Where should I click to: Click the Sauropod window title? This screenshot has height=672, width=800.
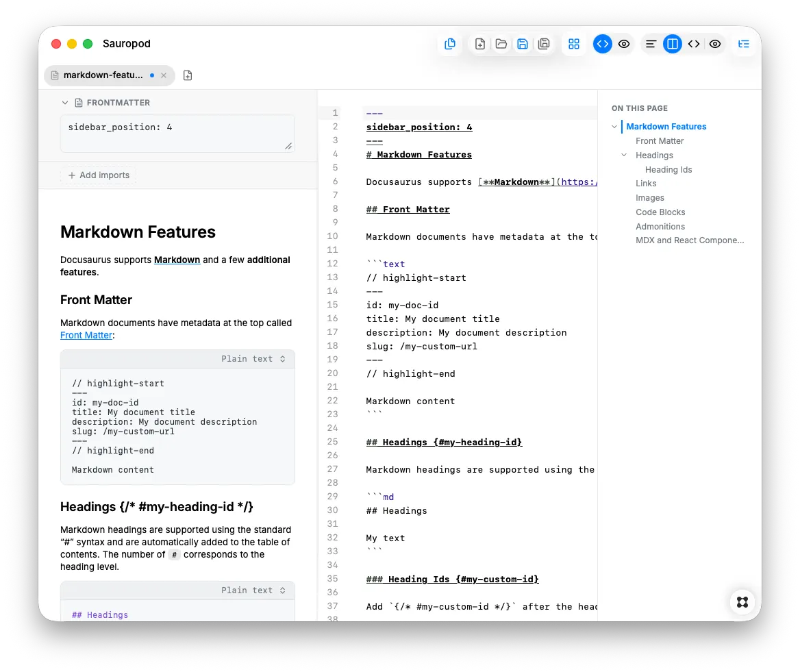[127, 44]
